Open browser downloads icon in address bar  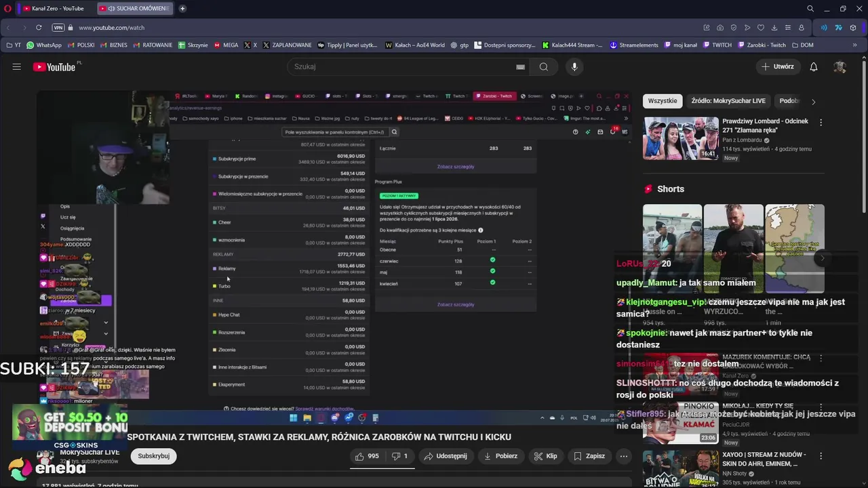coord(774,28)
